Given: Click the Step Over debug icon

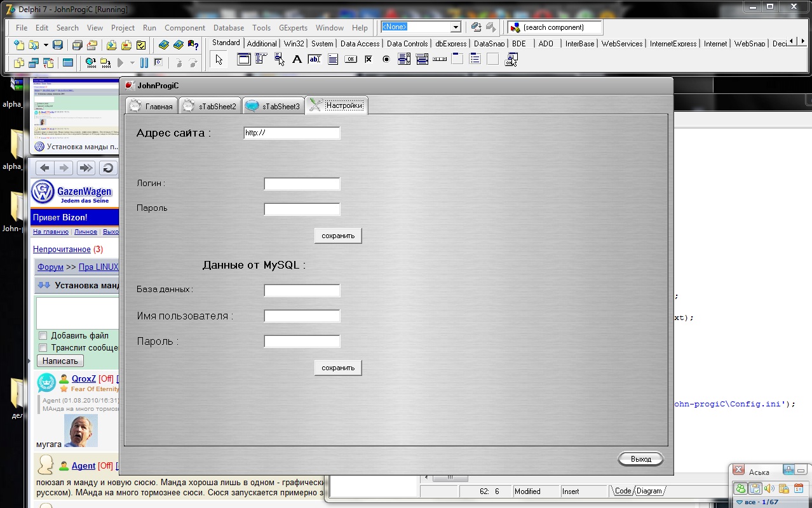Looking at the screenshot, I should (194, 62).
